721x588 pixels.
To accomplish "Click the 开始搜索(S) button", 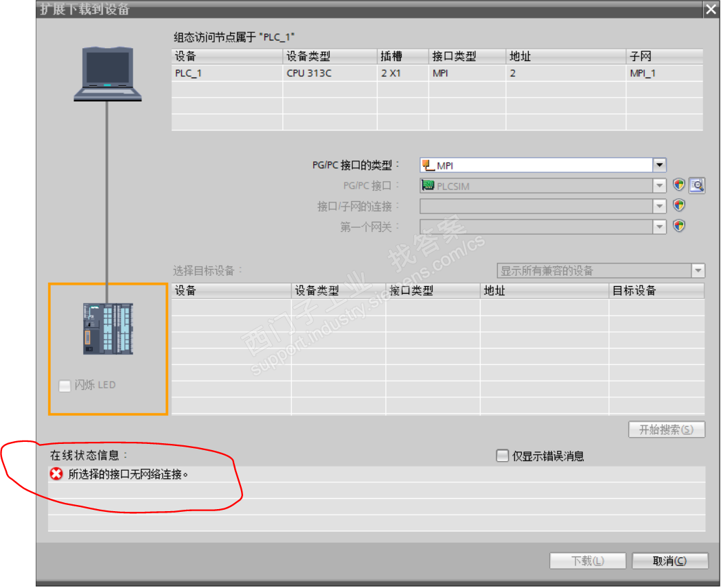I will [666, 430].
